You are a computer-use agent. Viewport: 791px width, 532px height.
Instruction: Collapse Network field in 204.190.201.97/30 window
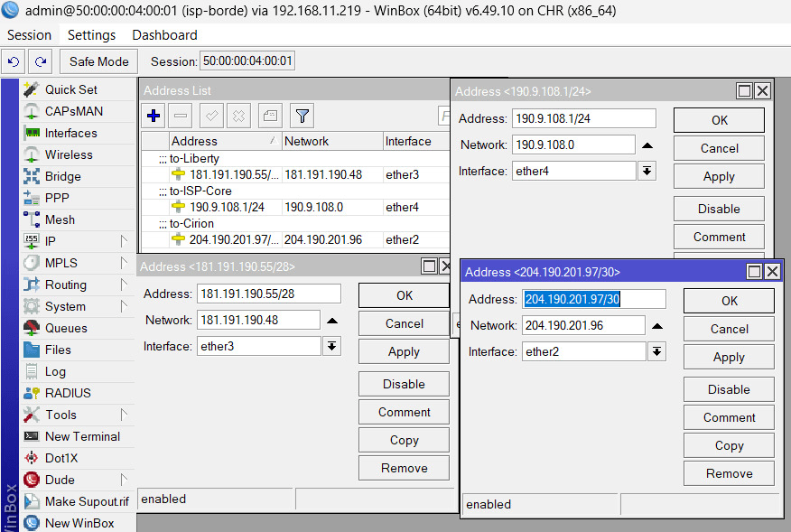pyautogui.click(x=657, y=326)
